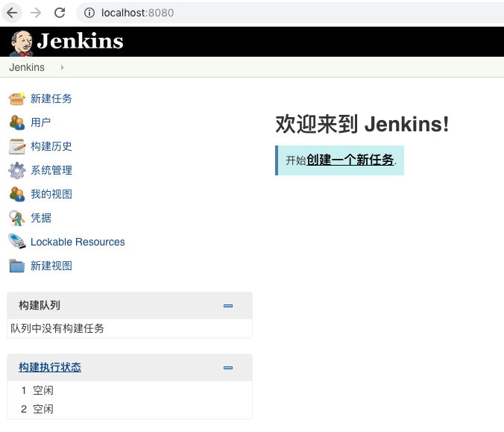Viewport: 504px width, 432px height.
Task: Reload the page with refresh icon
Action: tap(60, 13)
